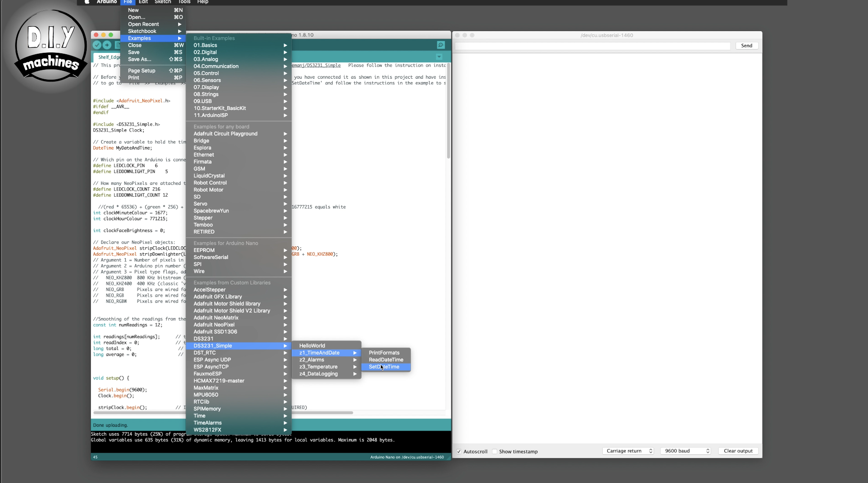
Task: Open the Sketch menu in menu bar
Action: (x=163, y=2)
